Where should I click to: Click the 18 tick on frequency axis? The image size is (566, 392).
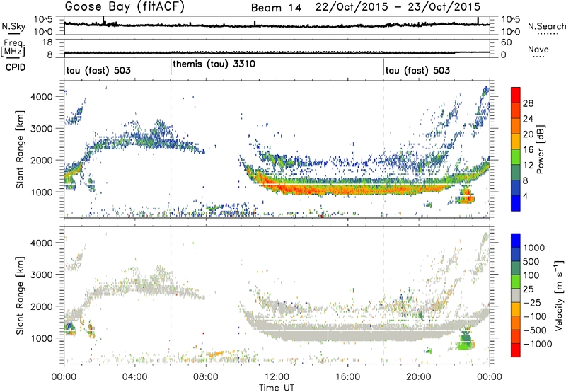click(x=47, y=42)
